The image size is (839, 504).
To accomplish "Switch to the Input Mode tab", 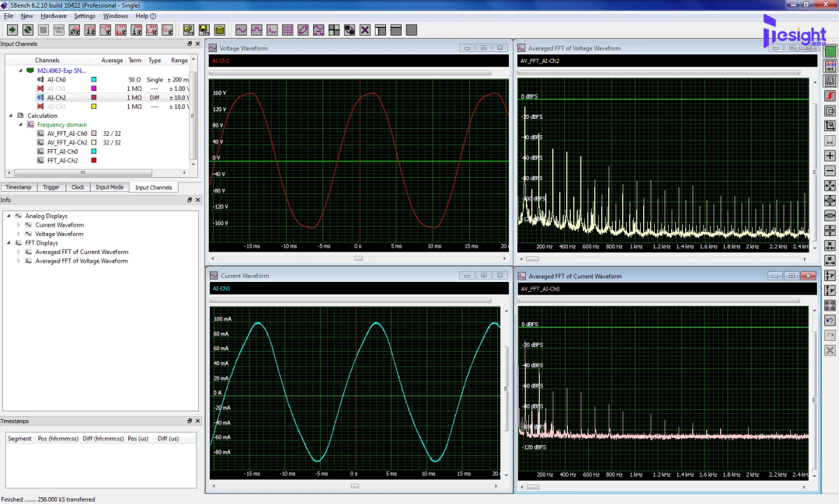I will point(110,187).
